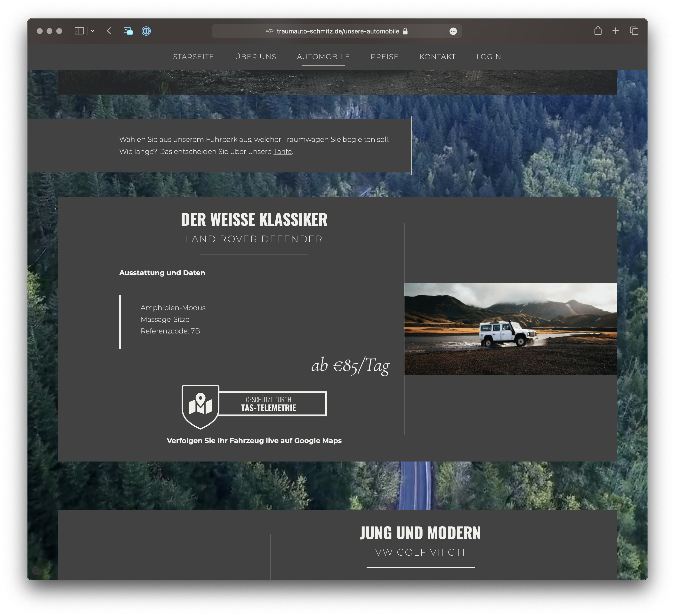Image resolution: width=675 pixels, height=616 pixels.
Task: Click the 'VW GOLF VII GTI' subtitle
Action: click(420, 552)
